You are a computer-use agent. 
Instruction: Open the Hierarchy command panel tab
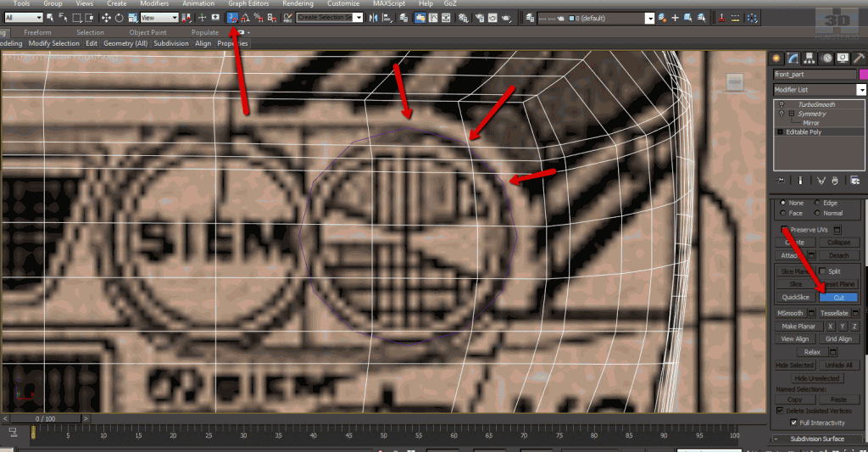click(810, 59)
